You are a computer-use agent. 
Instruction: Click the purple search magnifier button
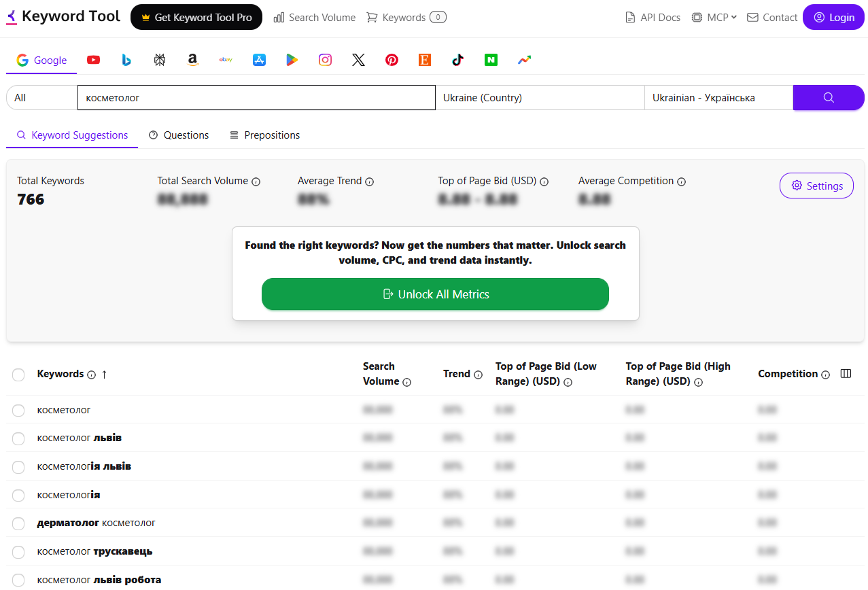pyautogui.click(x=829, y=97)
